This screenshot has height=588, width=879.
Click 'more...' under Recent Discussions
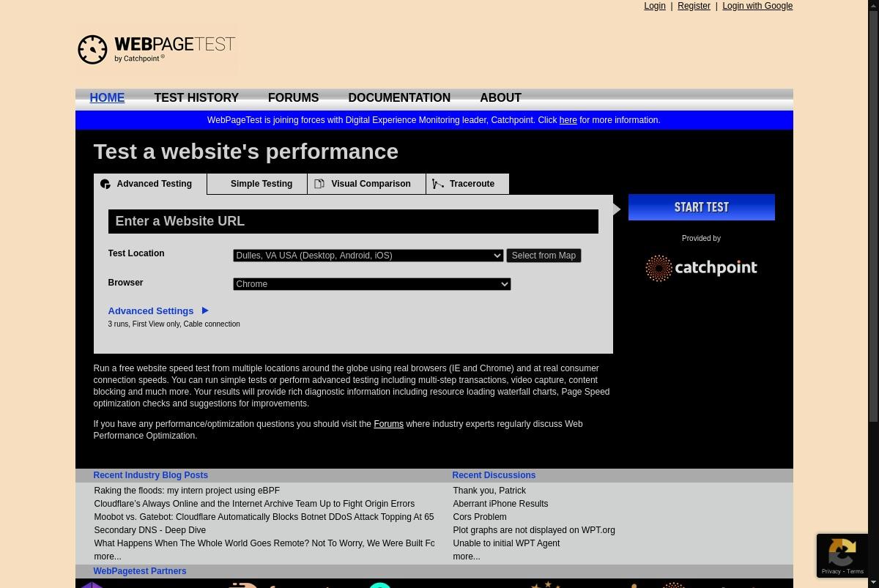point(467,557)
